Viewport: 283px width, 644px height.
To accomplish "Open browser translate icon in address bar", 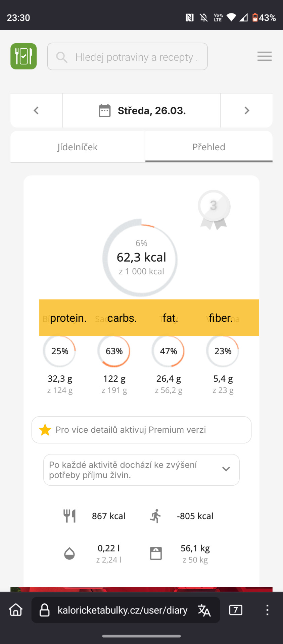I will point(204,610).
